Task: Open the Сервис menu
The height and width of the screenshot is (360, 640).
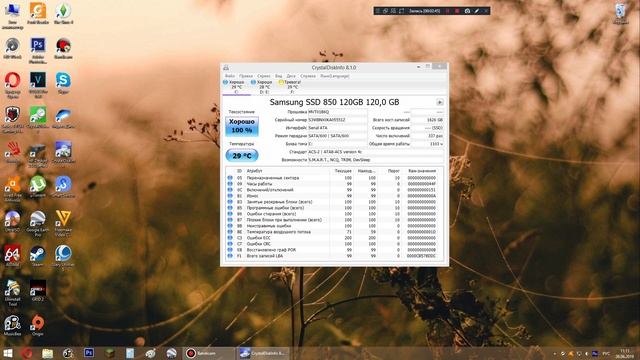Action: [x=264, y=76]
